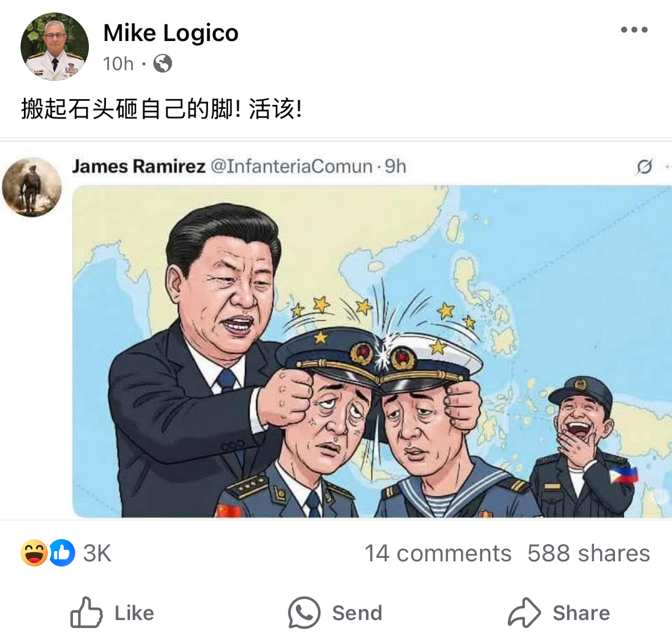672x640 pixels.
Task: Click the globe public-visibility icon
Action: (163, 63)
